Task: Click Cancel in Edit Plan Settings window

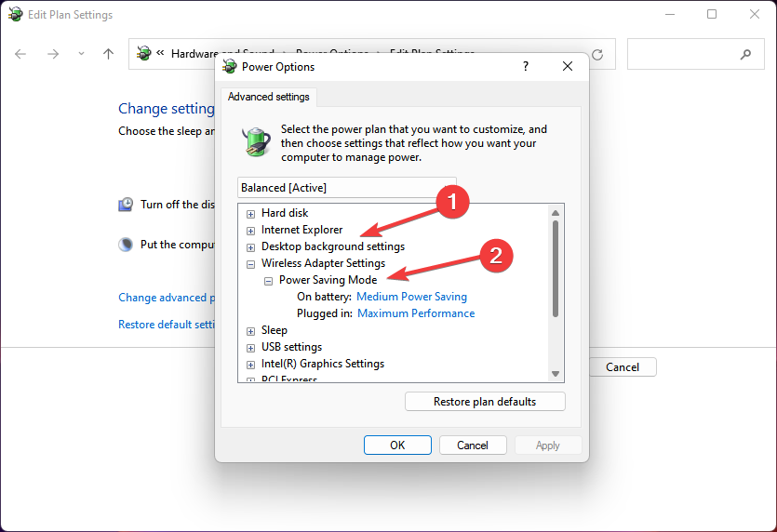Action: point(623,367)
